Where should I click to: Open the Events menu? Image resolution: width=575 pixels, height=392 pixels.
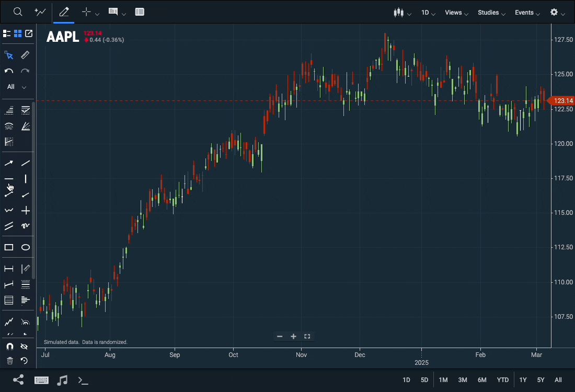(x=527, y=13)
